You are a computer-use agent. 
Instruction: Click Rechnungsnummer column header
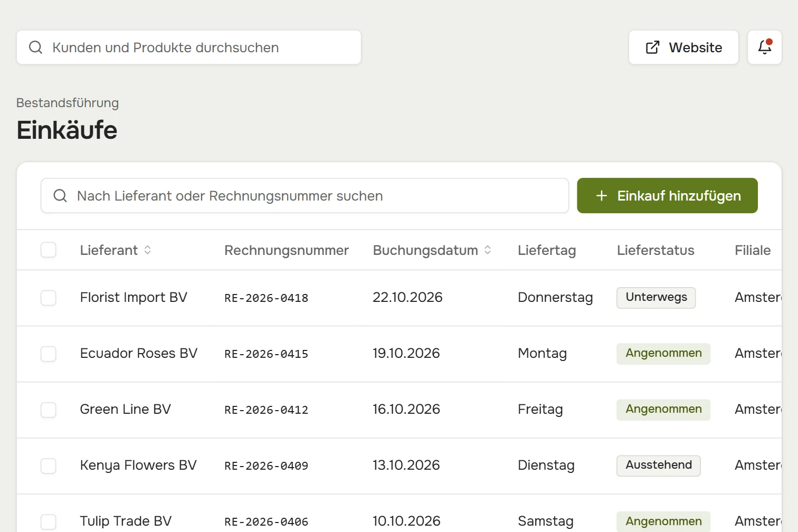tap(287, 250)
